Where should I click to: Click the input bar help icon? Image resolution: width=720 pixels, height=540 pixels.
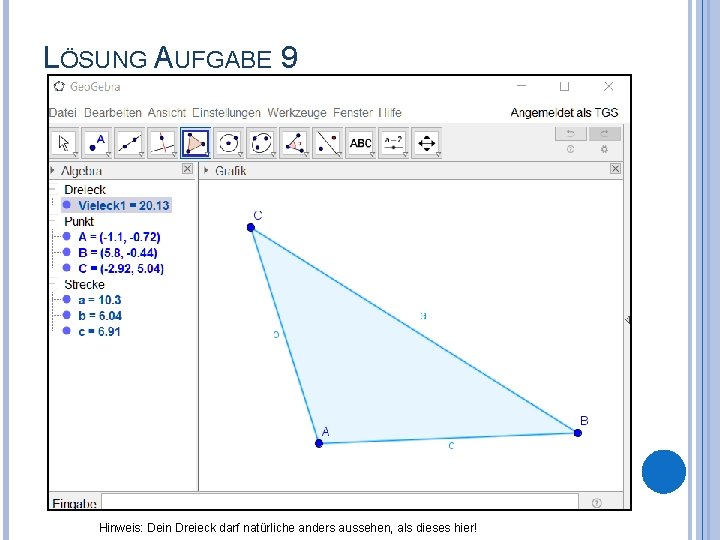coord(596,503)
